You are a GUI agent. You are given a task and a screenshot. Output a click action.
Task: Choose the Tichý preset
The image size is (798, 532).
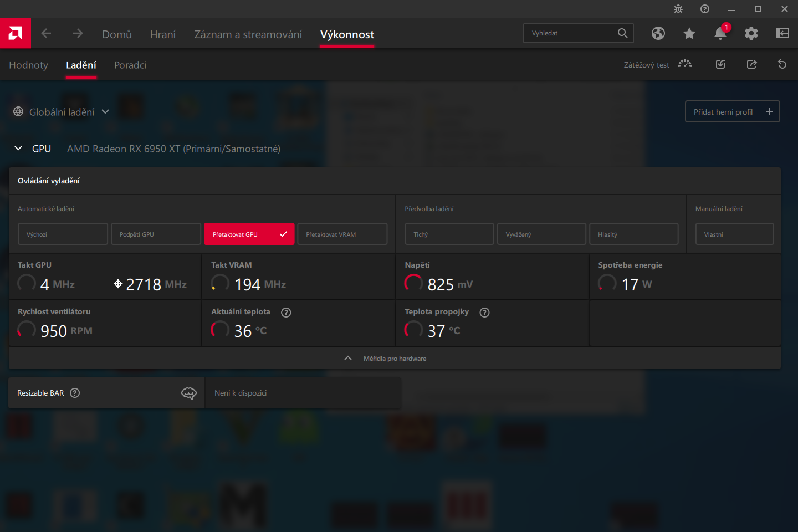449,234
